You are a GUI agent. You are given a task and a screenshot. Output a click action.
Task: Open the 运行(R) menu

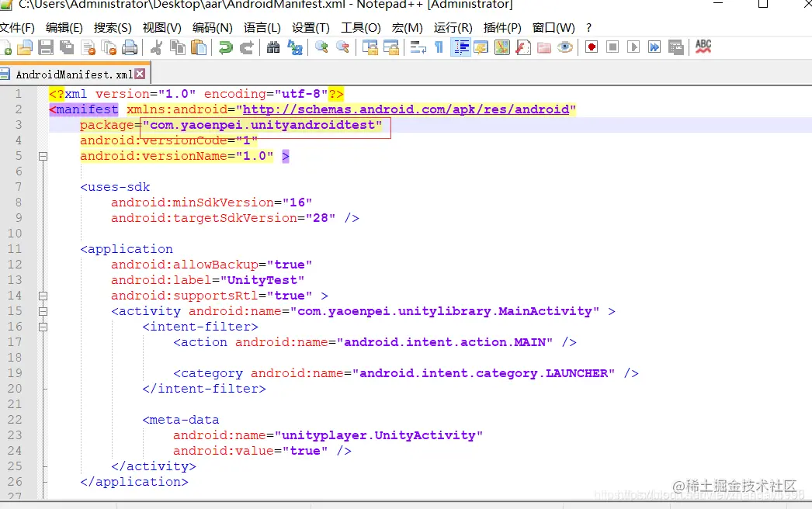[x=453, y=28]
